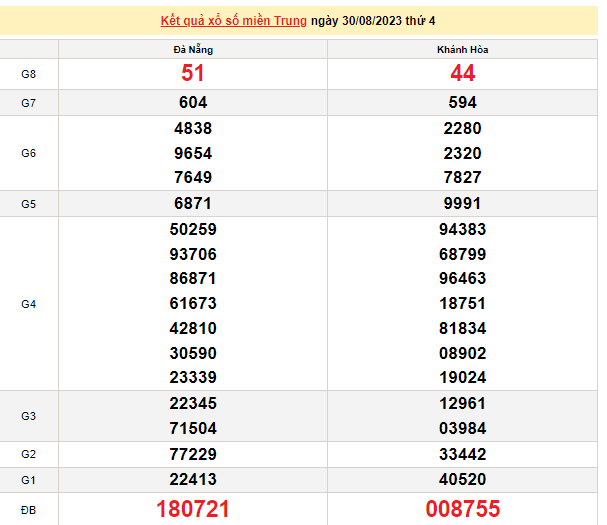
Task: Click Khánh Hòa special prize 008755
Action: 462,509
